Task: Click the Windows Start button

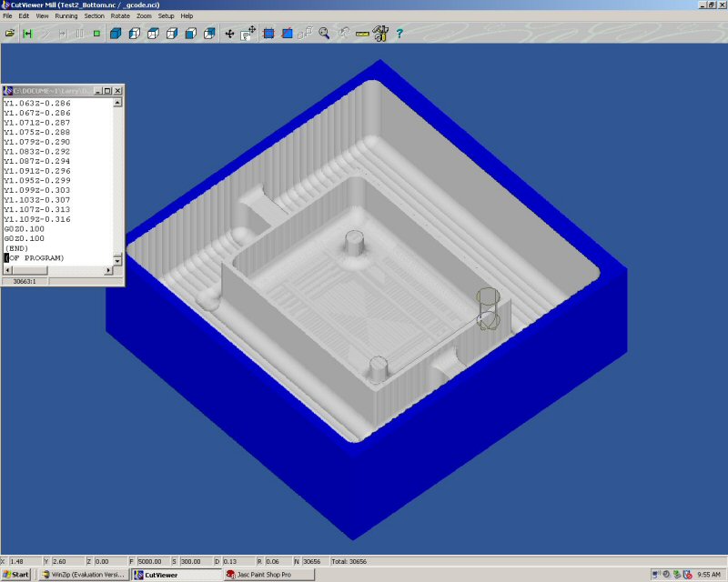Action: coord(15,575)
